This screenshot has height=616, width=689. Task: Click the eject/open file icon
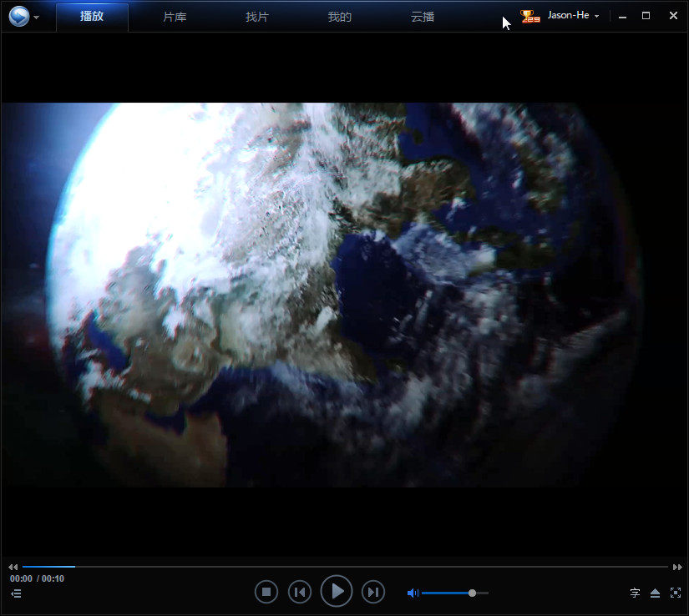[x=655, y=593]
